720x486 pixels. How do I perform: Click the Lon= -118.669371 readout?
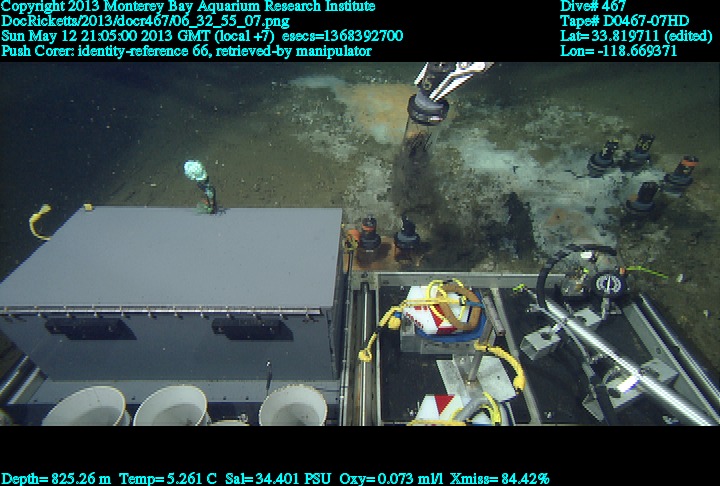tap(619, 51)
